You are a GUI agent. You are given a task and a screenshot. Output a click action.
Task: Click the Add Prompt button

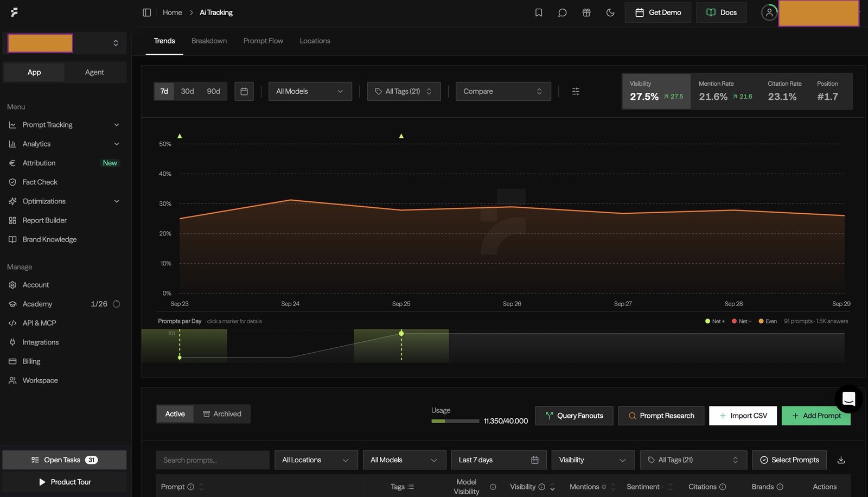(x=816, y=416)
